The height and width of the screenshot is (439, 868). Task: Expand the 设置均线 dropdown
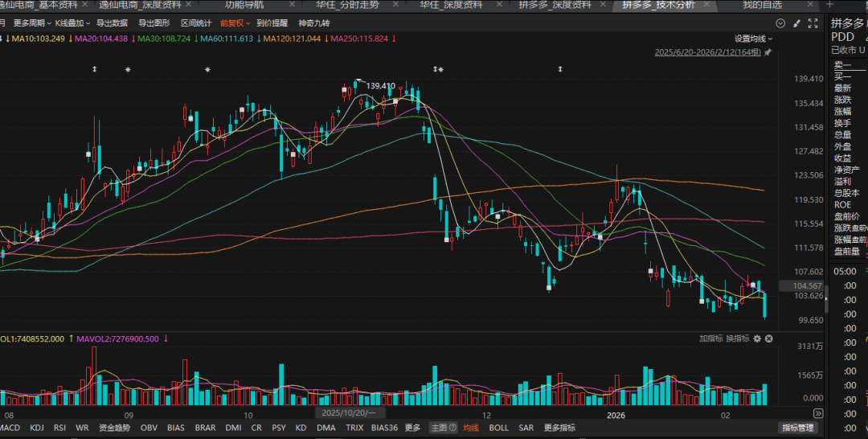pos(753,39)
